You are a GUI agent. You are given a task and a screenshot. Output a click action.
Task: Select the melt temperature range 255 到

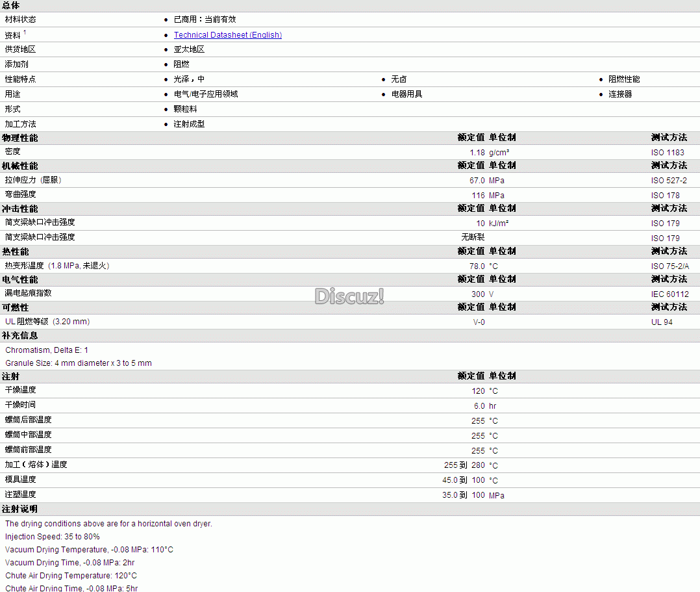coord(456,465)
